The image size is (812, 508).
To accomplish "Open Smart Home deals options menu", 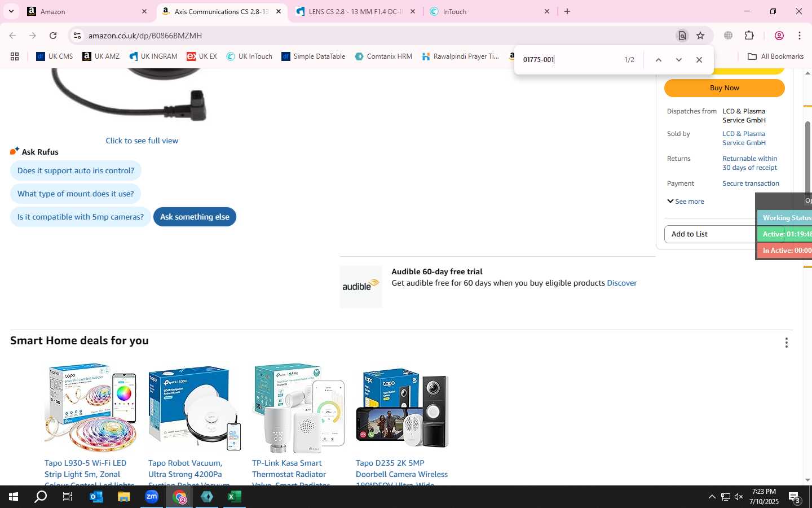I will click(787, 343).
